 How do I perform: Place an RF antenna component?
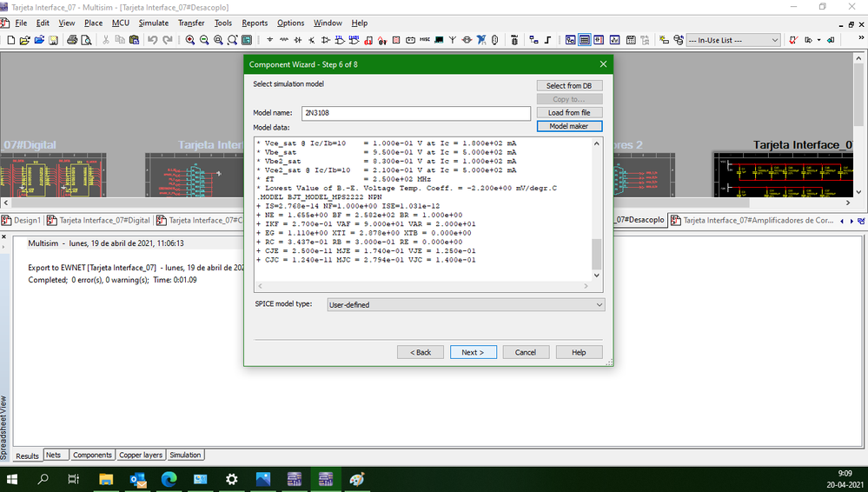[453, 40]
